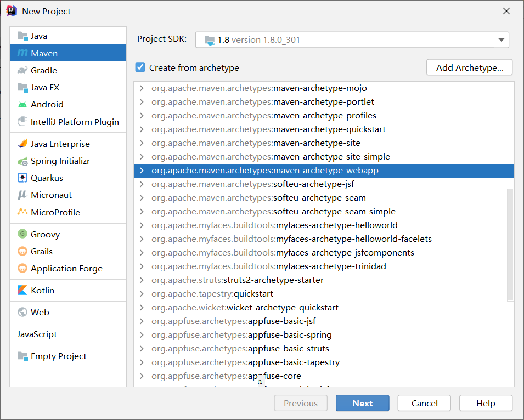Choose Spring Initializr project type label

(x=60, y=161)
